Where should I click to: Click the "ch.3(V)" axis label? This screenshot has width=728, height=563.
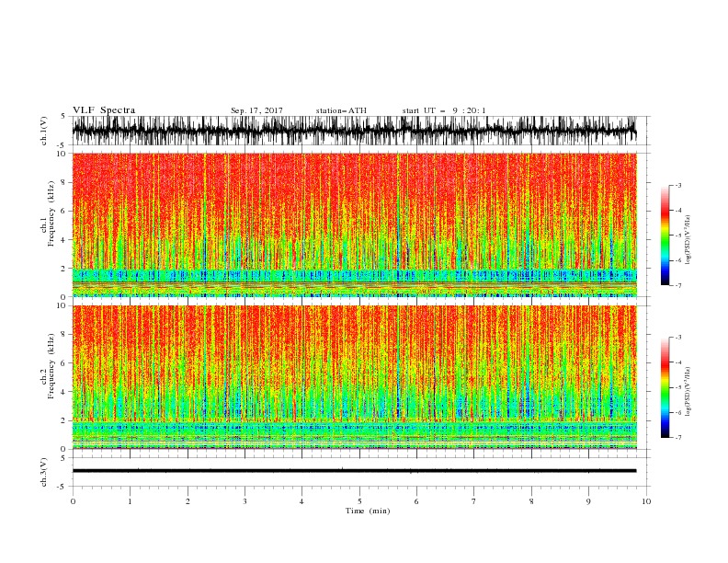pos(44,472)
